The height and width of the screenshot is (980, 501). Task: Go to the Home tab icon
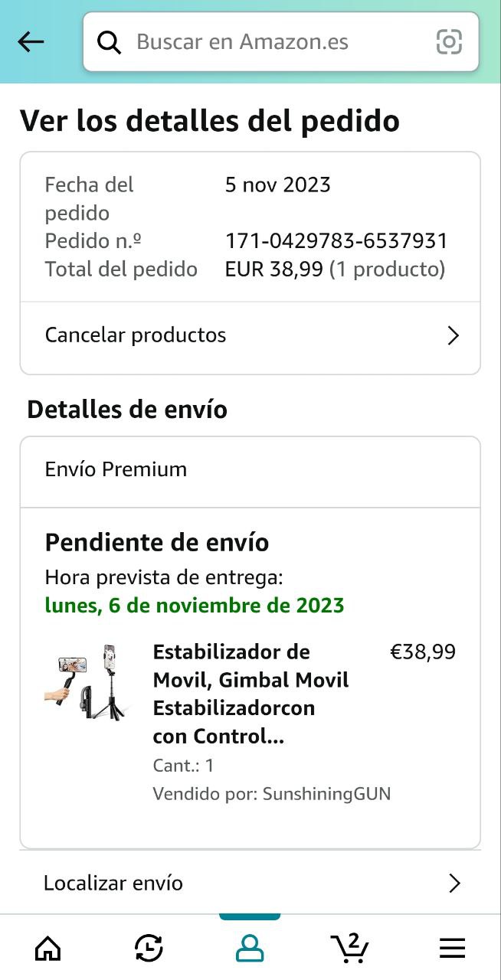click(x=48, y=949)
